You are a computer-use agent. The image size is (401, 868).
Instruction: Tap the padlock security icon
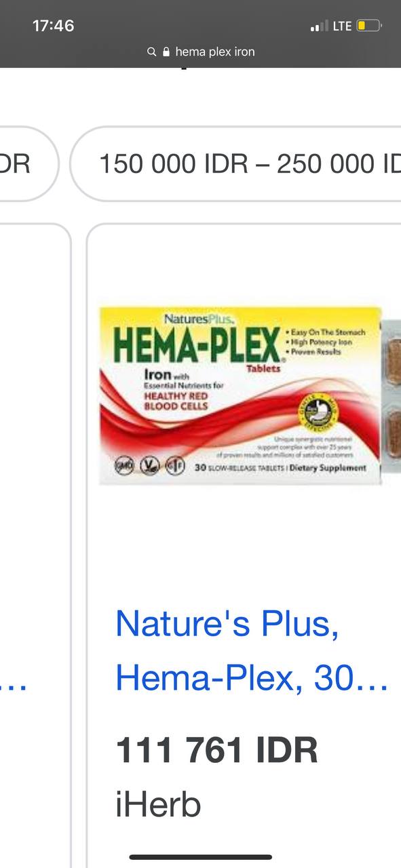click(166, 52)
